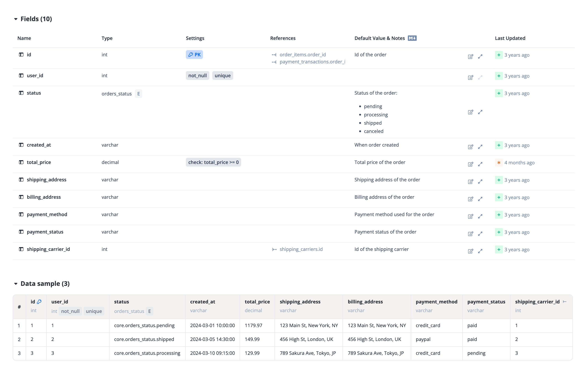The width and height of the screenshot is (588, 371).
Task: Click the green plus change indicator on created_at row
Action: coord(499,145)
